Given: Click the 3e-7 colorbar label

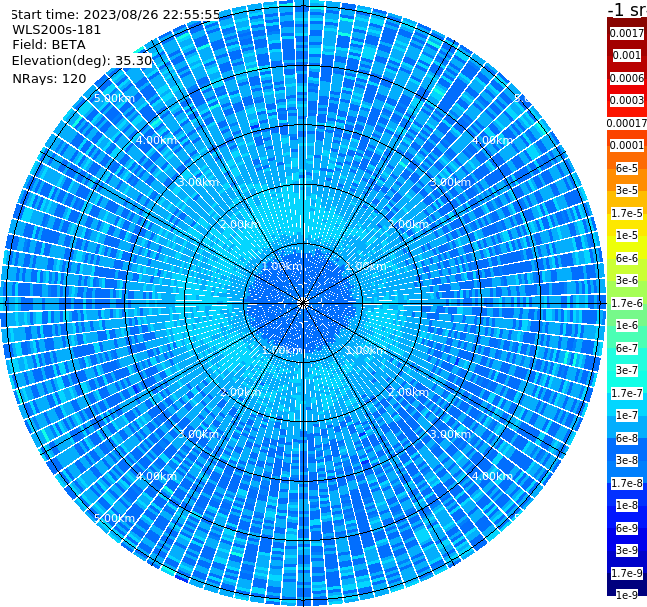Looking at the screenshot, I should (x=627, y=370).
